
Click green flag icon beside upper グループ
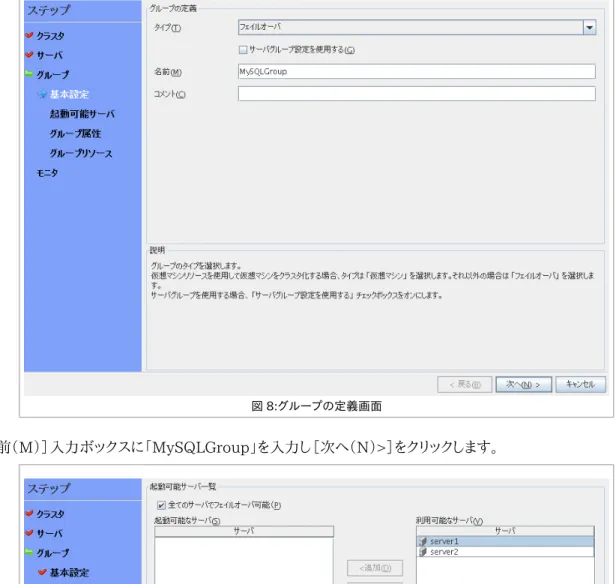pyautogui.click(x=29, y=73)
